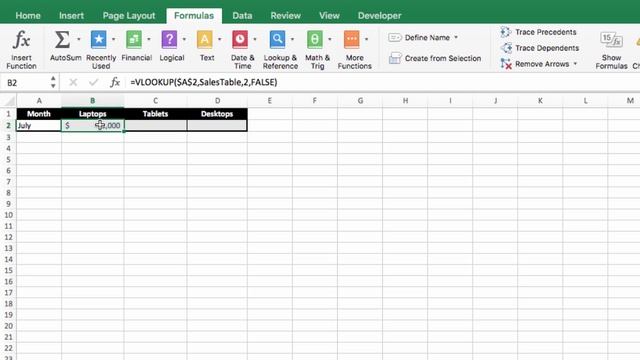This screenshot has width=640, height=360.
Task: Open the Logical functions list
Action: tap(171, 46)
